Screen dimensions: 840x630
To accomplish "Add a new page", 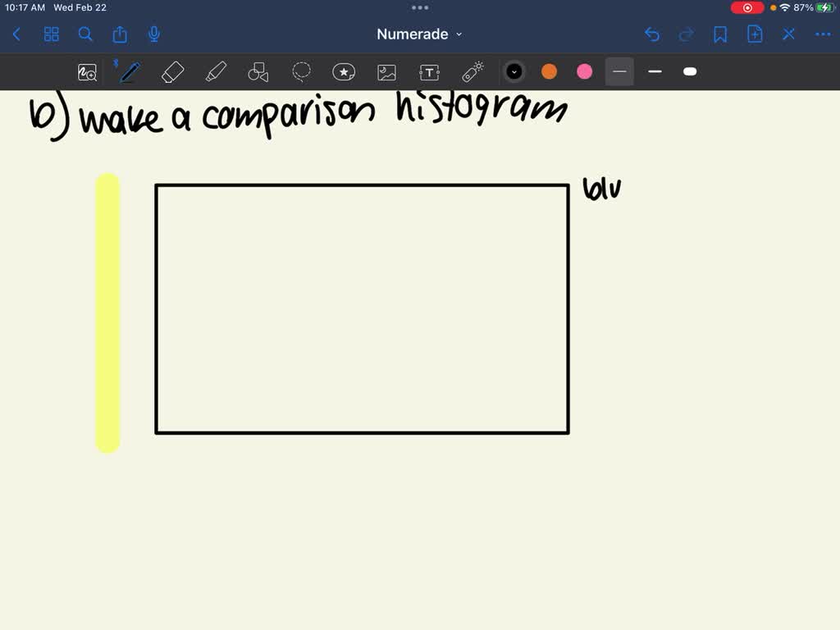I will coord(755,34).
